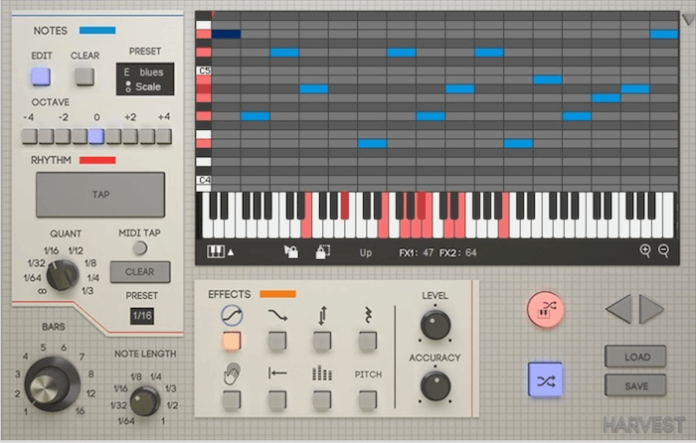
Task: Click the blue note in the last grid column
Action: pyautogui.click(x=664, y=34)
